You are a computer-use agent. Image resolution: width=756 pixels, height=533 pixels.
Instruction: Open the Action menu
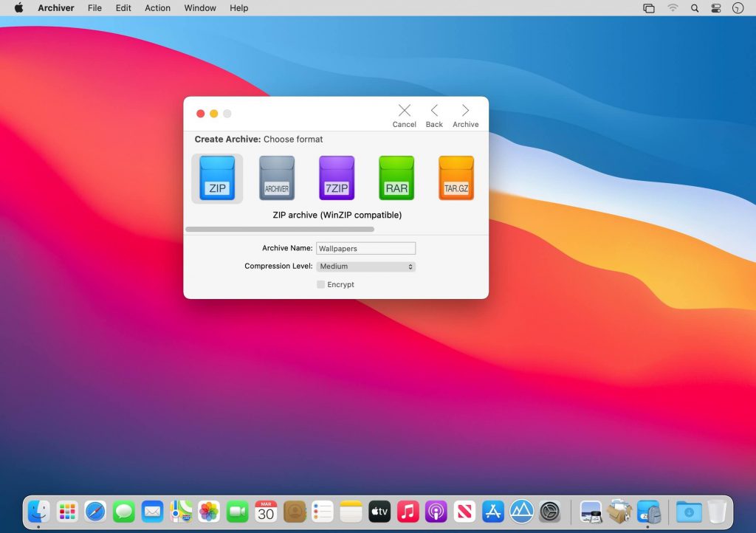coord(157,8)
